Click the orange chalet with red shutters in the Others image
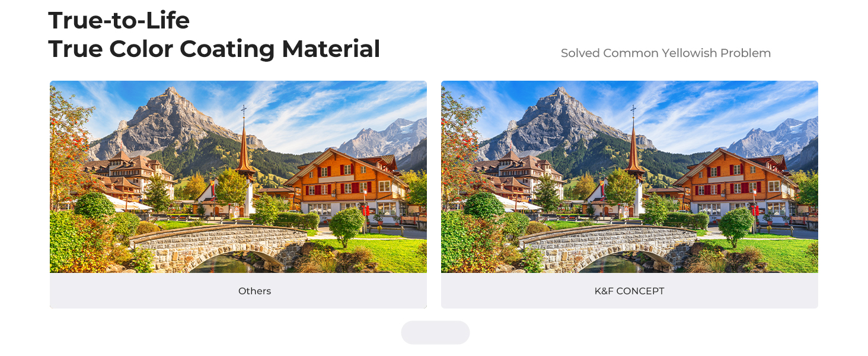868x356 pixels. [347, 184]
